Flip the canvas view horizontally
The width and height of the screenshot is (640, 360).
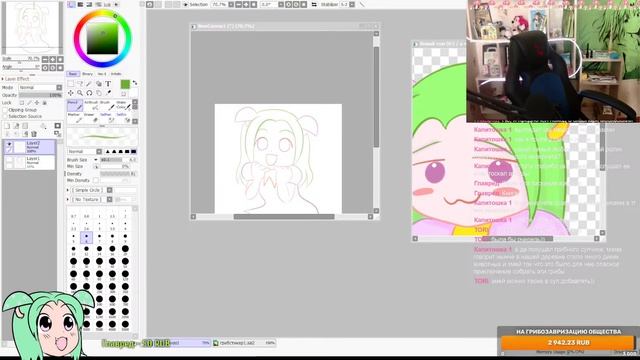tap(314, 4)
